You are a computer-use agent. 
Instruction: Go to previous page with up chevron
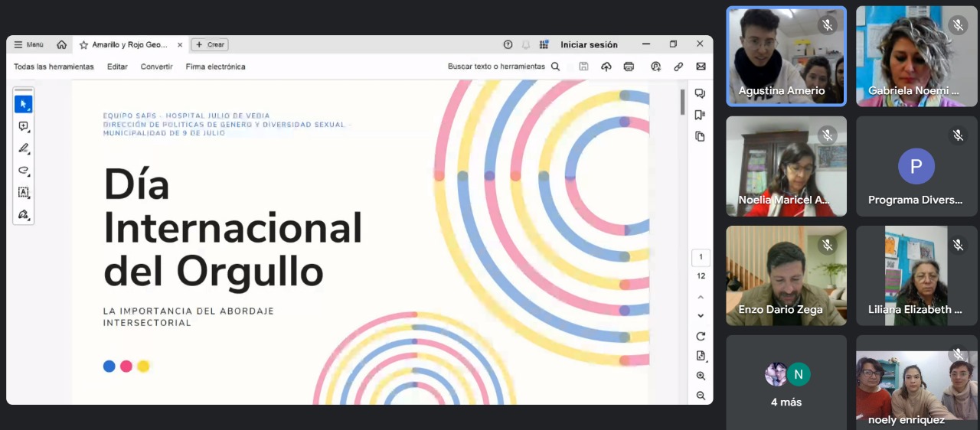[x=701, y=297]
